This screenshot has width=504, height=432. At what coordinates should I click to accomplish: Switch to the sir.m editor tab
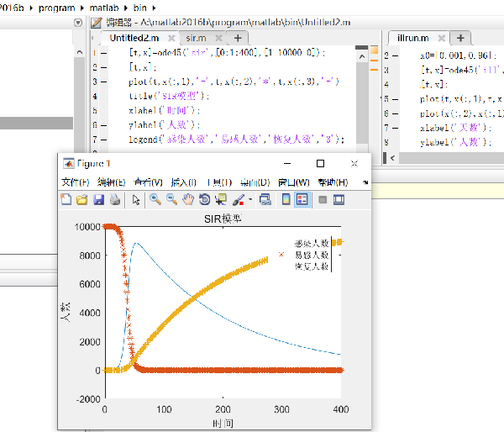196,38
